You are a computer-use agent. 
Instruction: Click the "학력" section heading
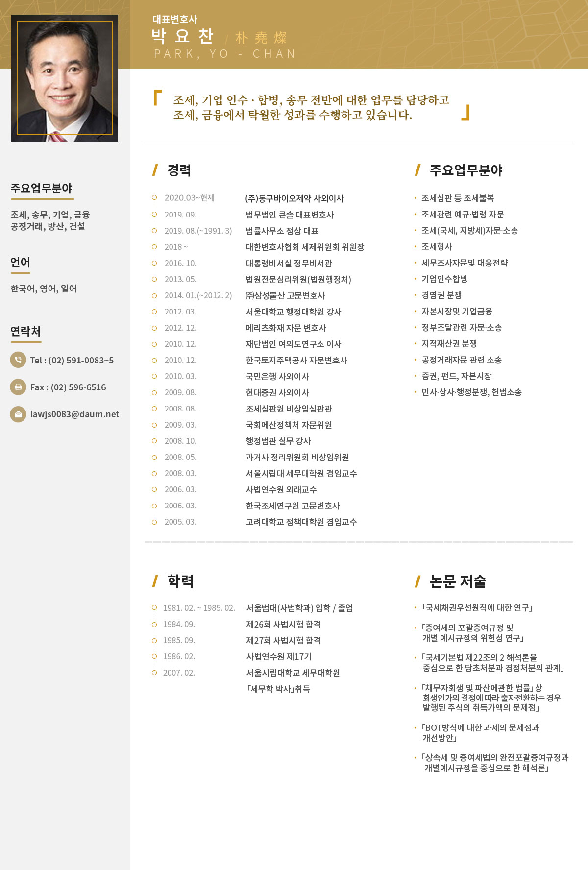pos(181,581)
